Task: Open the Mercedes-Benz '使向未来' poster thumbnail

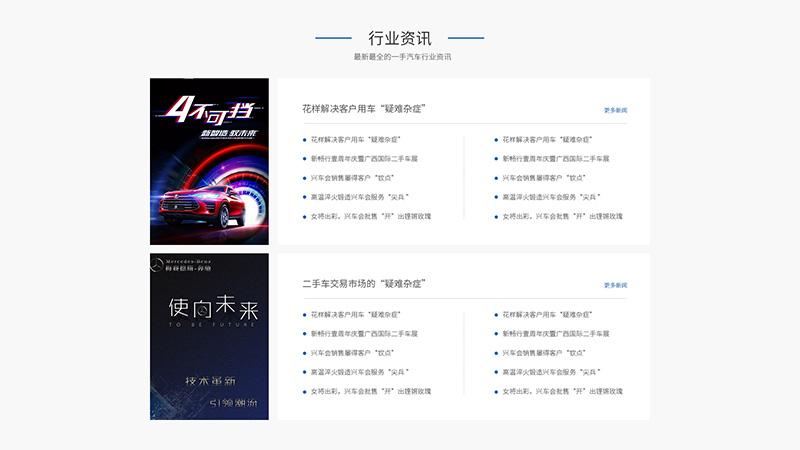Action: pyautogui.click(x=209, y=337)
